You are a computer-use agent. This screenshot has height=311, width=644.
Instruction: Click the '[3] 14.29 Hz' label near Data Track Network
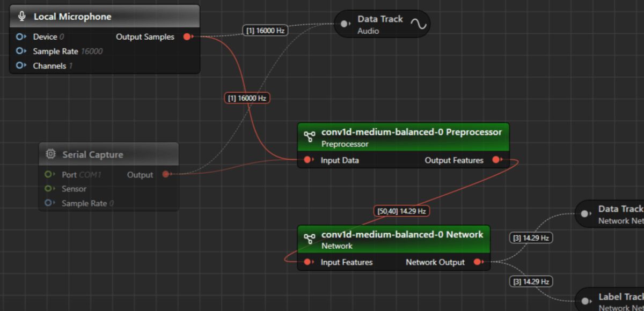tap(530, 238)
